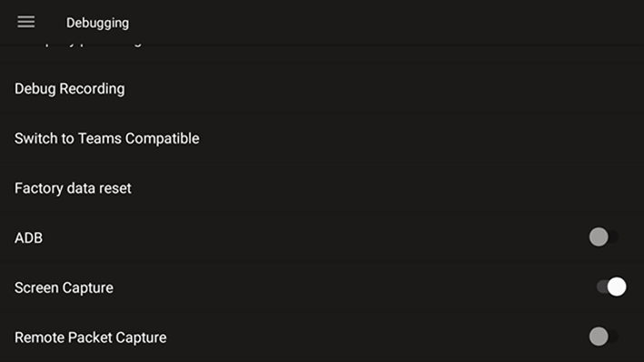
Task: Click the dark track of Screen Capture switch
Action: coord(601,287)
